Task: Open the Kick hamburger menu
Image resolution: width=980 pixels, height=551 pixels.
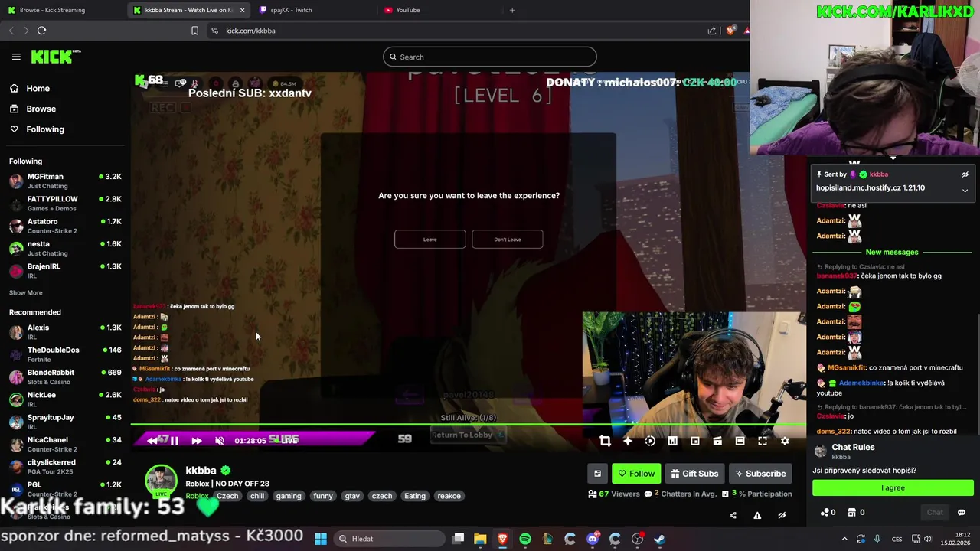Action: 16,57
